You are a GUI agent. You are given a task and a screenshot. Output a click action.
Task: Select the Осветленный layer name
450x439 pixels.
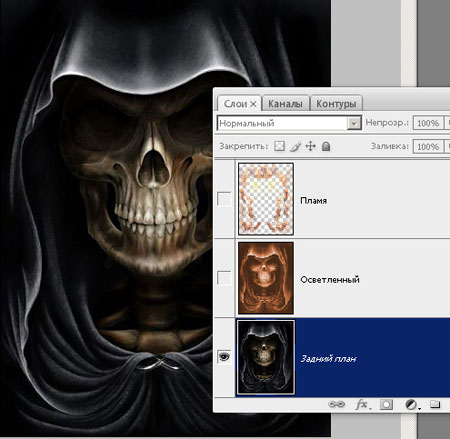[x=330, y=279]
